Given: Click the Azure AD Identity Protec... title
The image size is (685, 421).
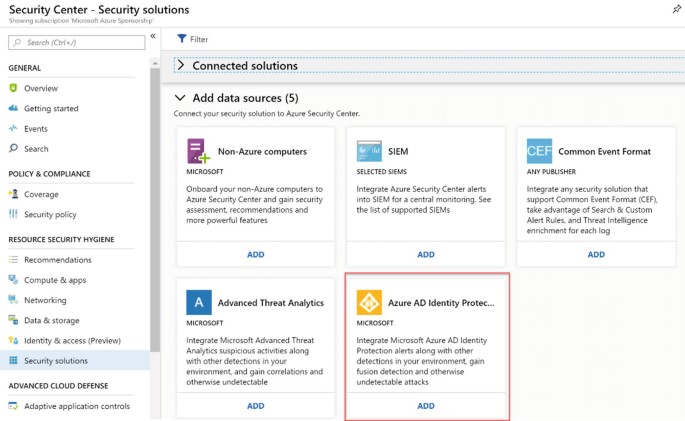Looking at the screenshot, I should [441, 303].
